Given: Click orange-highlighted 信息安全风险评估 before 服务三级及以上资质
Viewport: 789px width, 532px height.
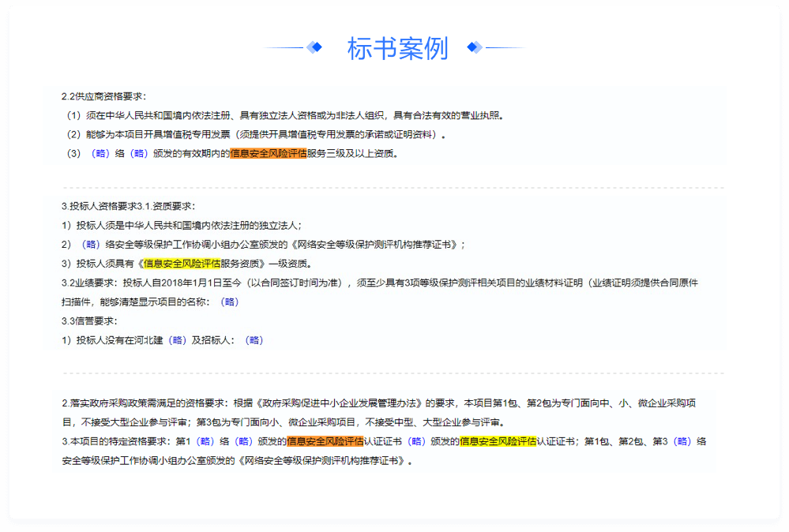Looking at the screenshot, I should 269,153.
